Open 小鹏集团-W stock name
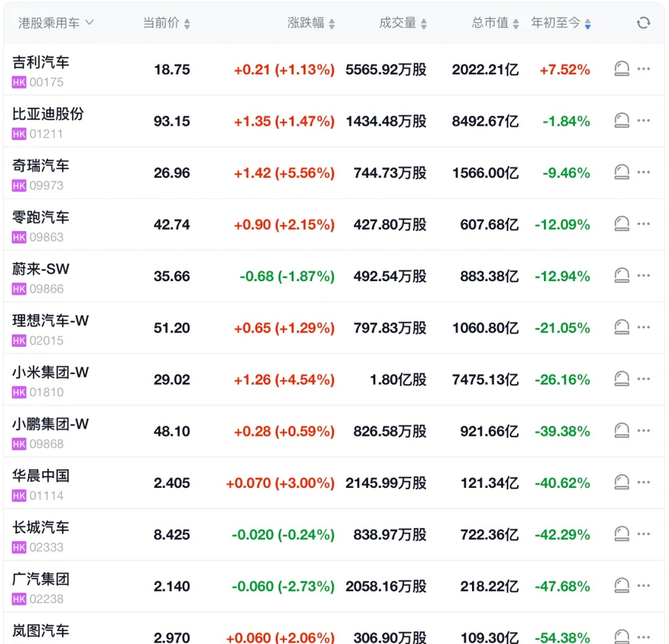 pos(50,424)
